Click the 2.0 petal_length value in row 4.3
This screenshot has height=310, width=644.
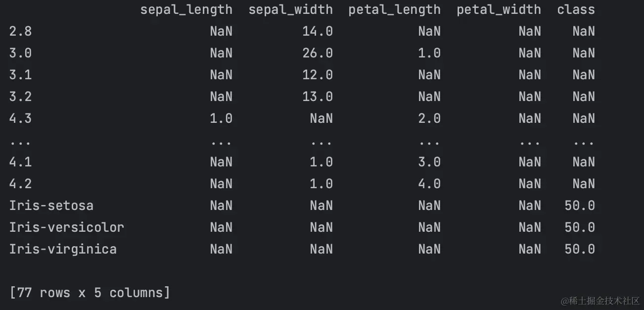pyautogui.click(x=429, y=118)
